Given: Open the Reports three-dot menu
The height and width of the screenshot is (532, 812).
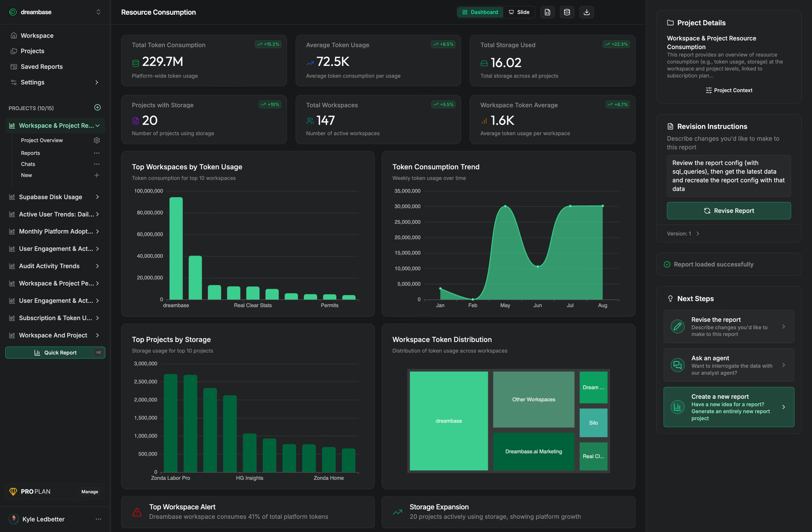Looking at the screenshot, I should (97, 153).
